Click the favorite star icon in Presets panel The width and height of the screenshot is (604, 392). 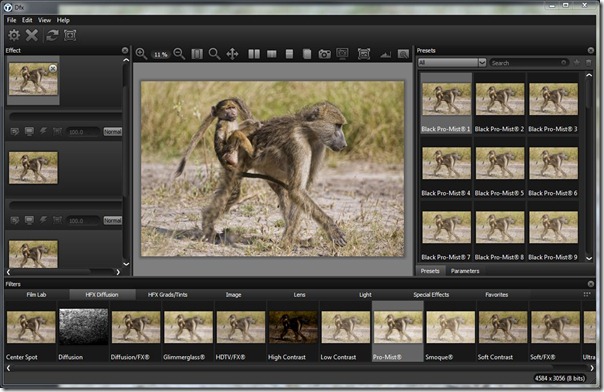coord(577,62)
